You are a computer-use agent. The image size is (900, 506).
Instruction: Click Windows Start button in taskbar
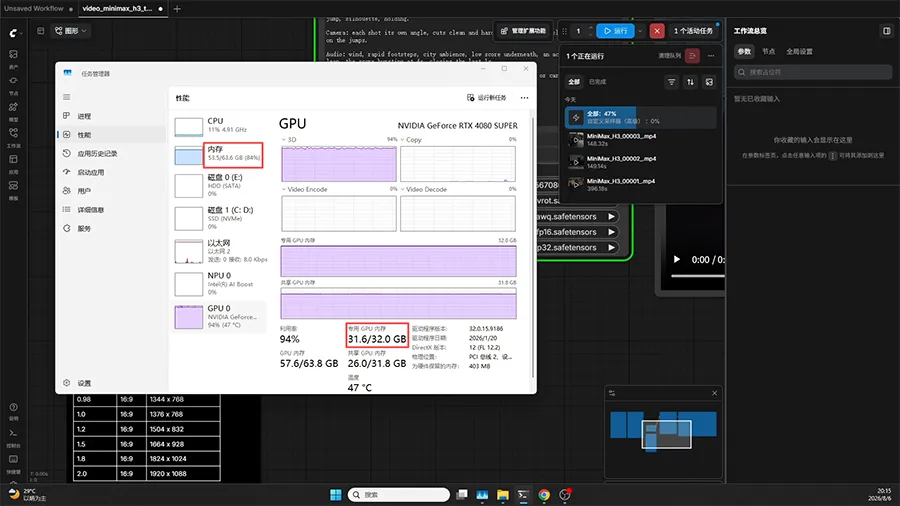click(336, 495)
